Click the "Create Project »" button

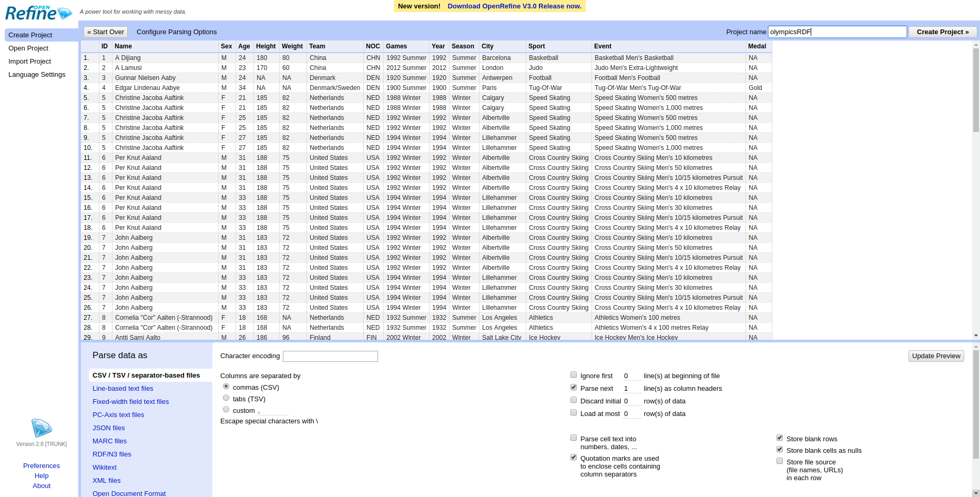942,32
